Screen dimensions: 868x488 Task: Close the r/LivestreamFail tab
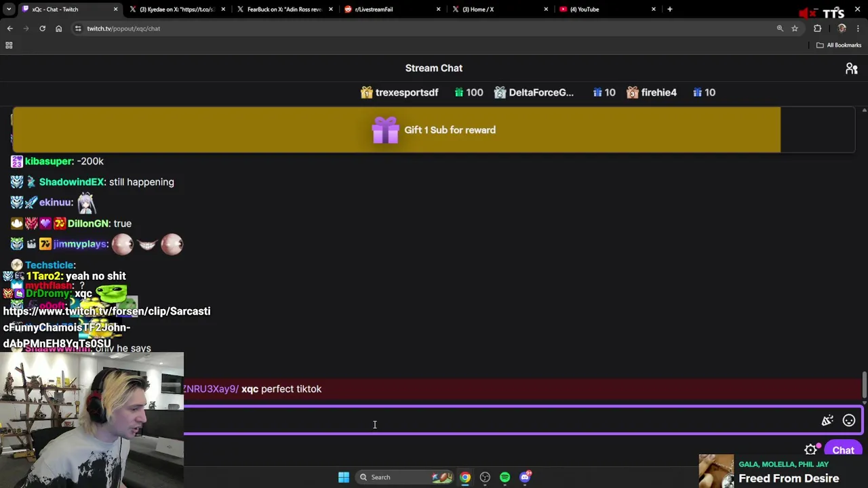pyautogui.click(x=438, y=9)
